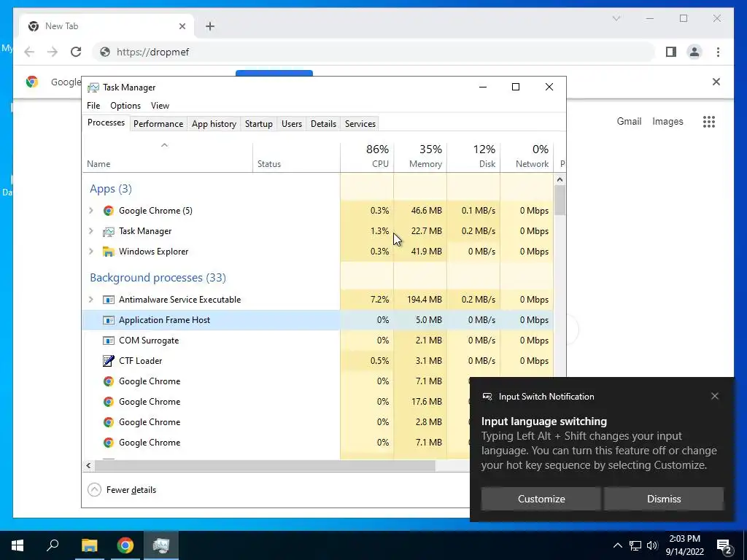This screenshot has height=560, width=747.
Task: Click the vertical scrollbar up arrow
Action: (x=560, y=179)
